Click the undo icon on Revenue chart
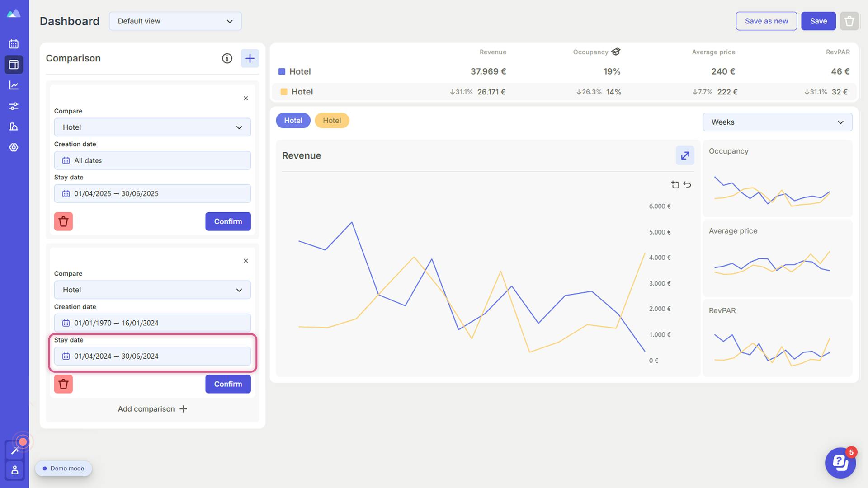 pyautogui.click(x=687, y=184)
